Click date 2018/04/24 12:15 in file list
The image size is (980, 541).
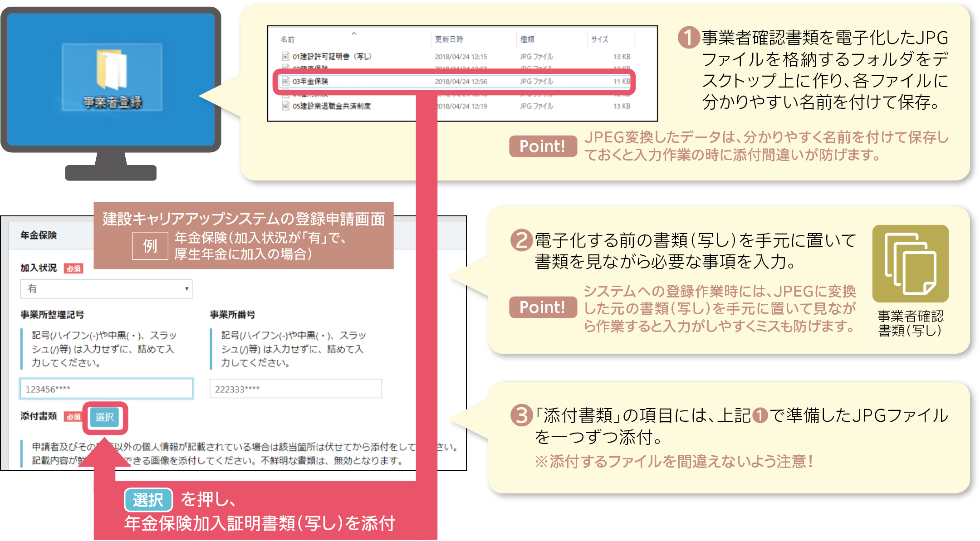(461, 57)
